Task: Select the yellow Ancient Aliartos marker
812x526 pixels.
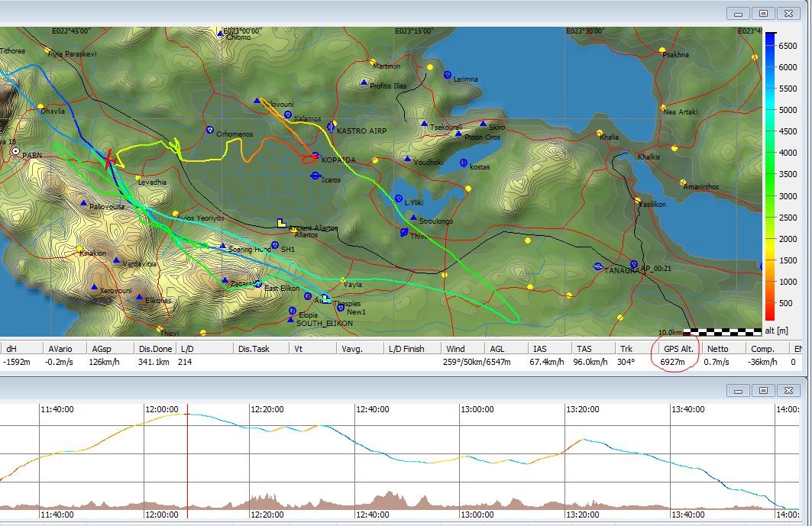Action: tap(281, 223)
